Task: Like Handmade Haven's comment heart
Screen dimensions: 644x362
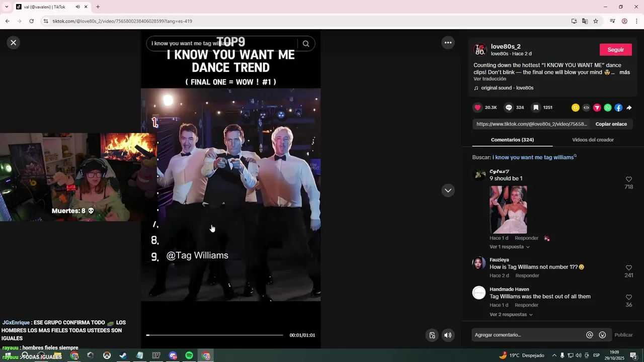Action: tap(628, 298)
